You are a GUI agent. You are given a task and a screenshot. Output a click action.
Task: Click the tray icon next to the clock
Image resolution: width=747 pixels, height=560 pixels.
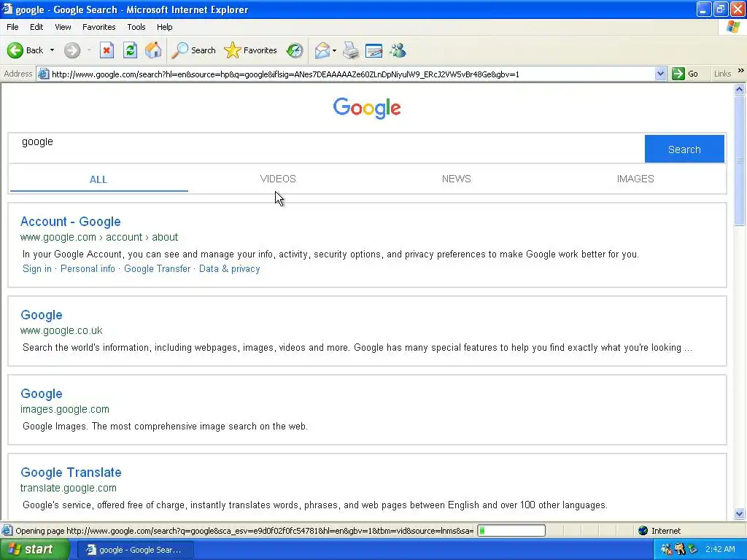tap(693, 550)
